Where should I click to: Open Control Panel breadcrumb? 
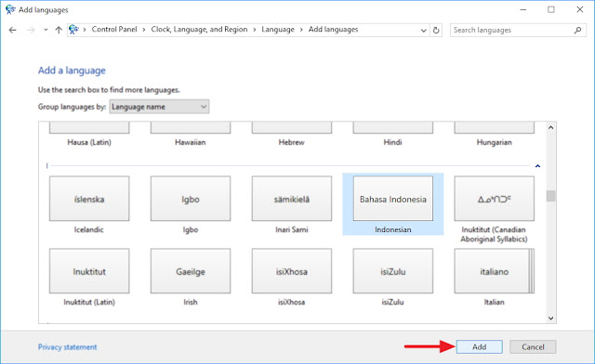coord(114,29)
